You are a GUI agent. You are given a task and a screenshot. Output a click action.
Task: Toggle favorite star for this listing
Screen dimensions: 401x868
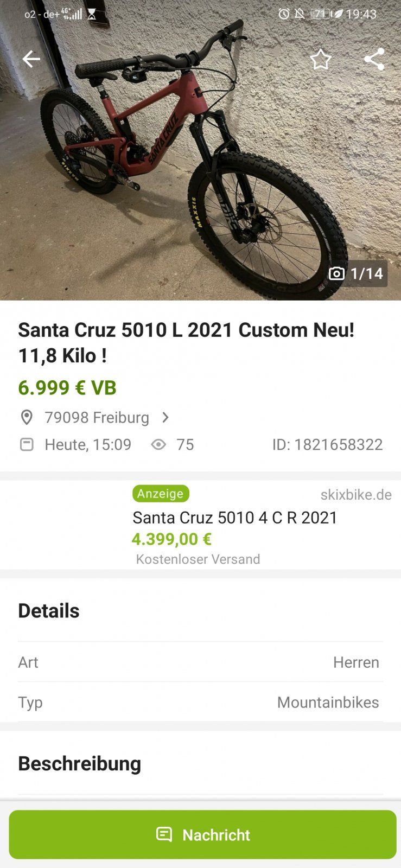(320, 59)
